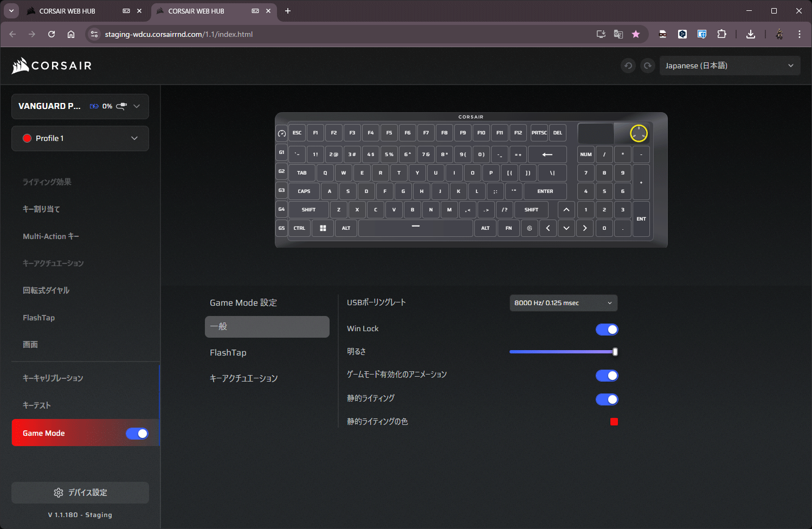Click the undo arrow icon

[628, 66]
